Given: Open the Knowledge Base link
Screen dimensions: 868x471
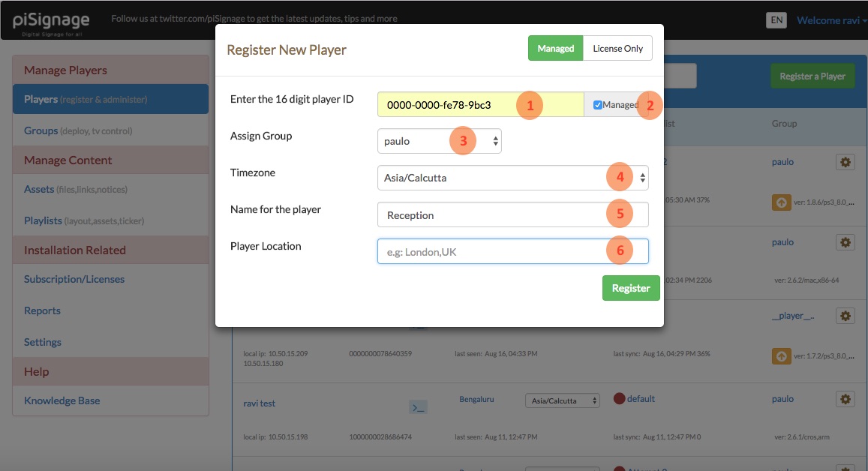Looking at the screenshot, I should coord(62,400).
